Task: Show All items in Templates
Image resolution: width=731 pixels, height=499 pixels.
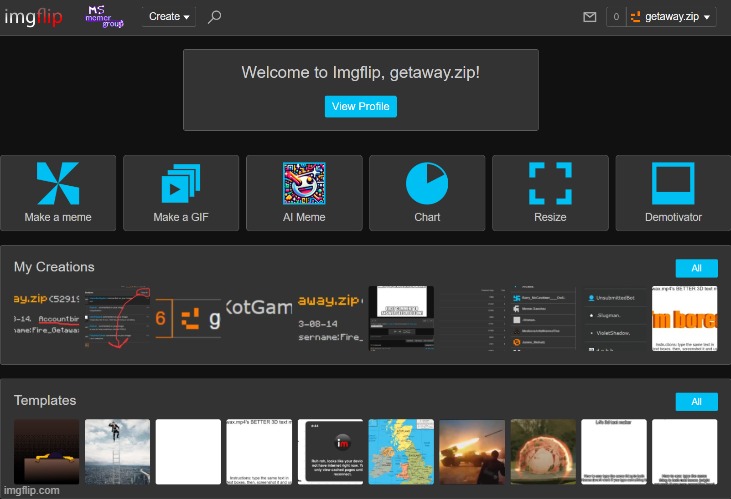Action: [697, 402]
